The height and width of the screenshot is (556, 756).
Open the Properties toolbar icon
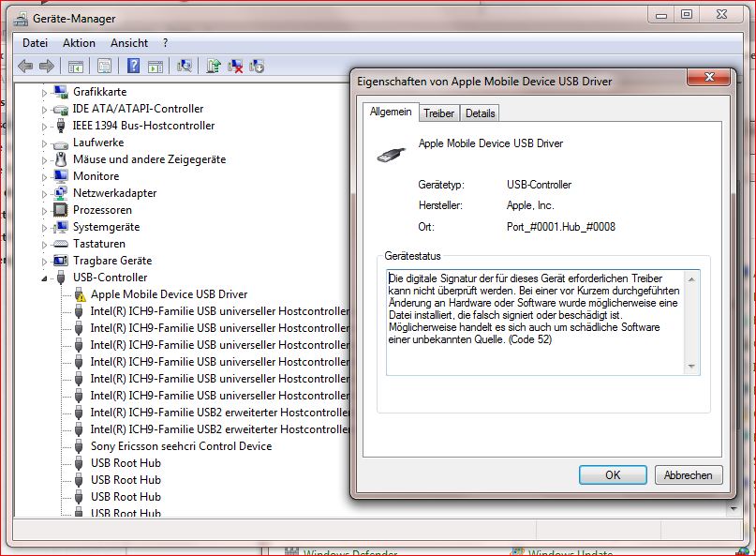point(104,67)
